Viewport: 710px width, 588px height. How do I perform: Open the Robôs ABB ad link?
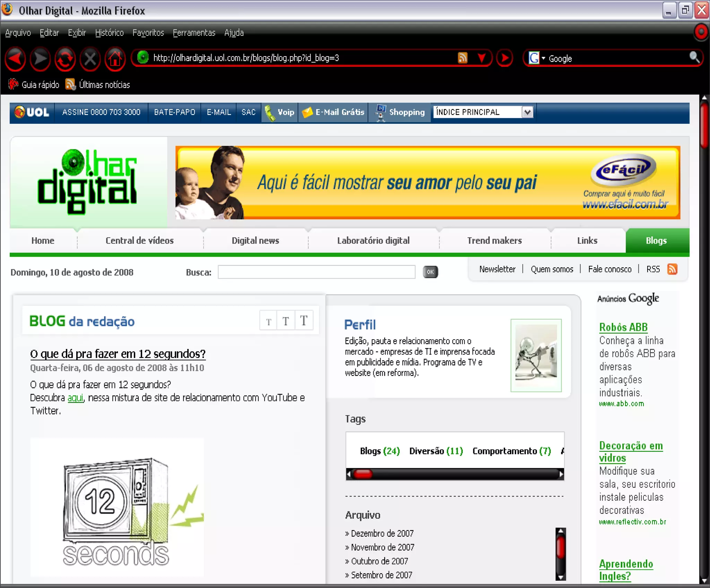[623, 327]
